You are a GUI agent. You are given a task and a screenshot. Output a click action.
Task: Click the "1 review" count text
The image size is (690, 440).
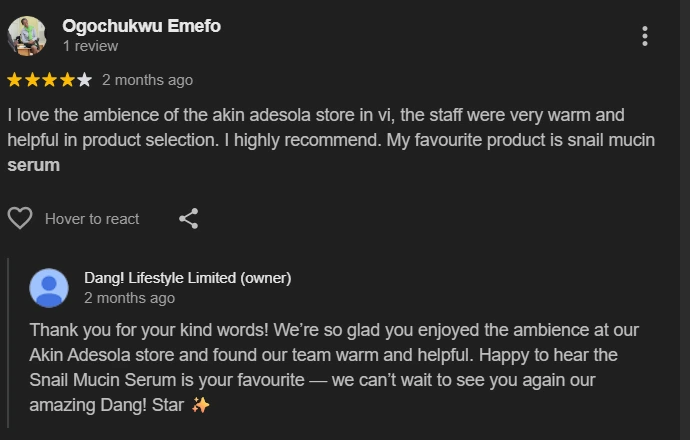point(90,46)
